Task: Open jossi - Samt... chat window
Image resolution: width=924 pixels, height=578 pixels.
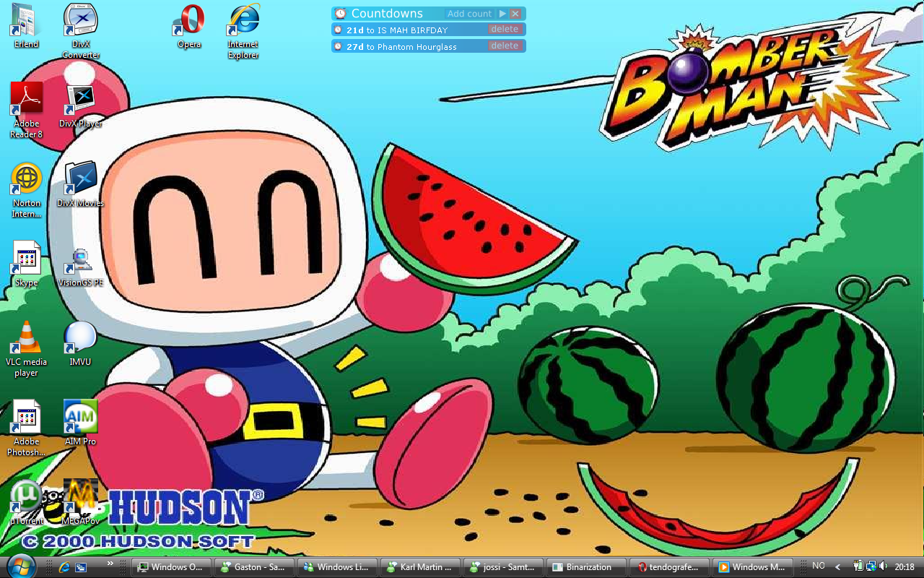Action: [504, 567]
